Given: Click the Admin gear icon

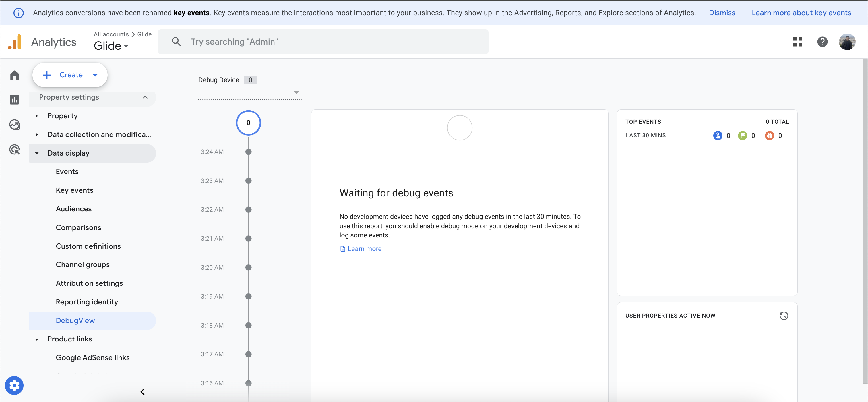Looking at the screenshot, I should click(x=14, y=385).
